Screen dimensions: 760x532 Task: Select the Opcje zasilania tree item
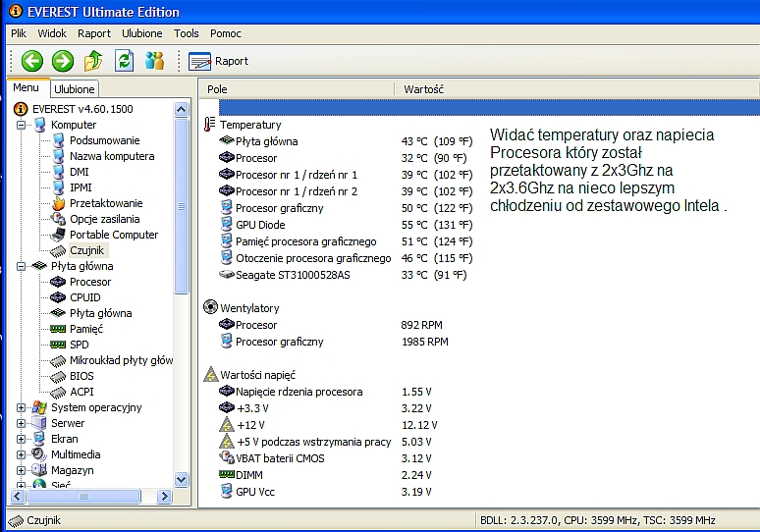pos(104,219)
